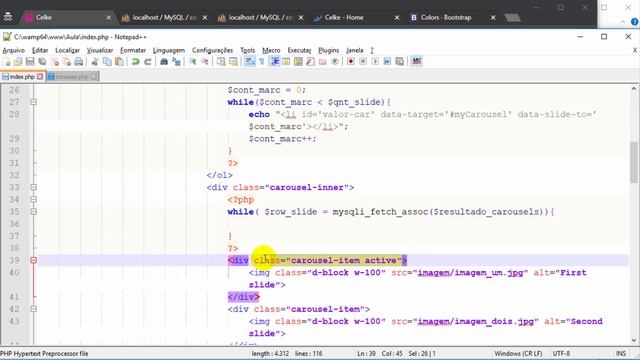The image size is (640, 360).
Task: Open the Linguagem menu
Action: 169,50
